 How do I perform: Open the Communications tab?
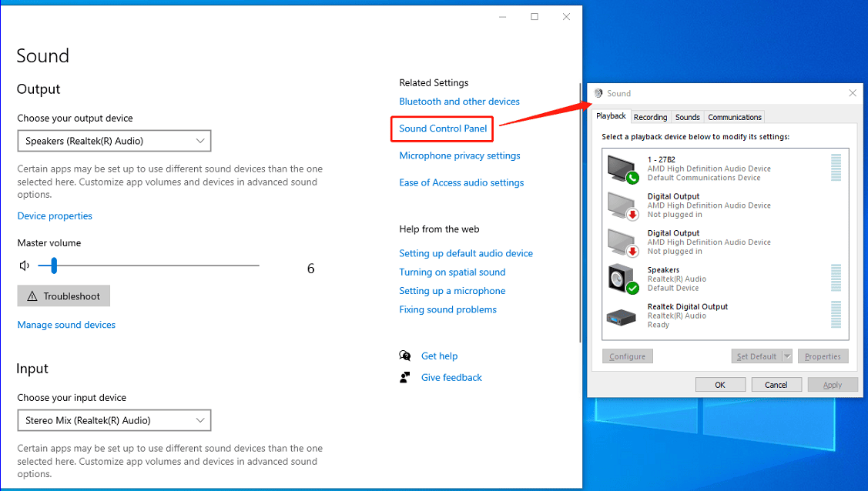(734, 116)
